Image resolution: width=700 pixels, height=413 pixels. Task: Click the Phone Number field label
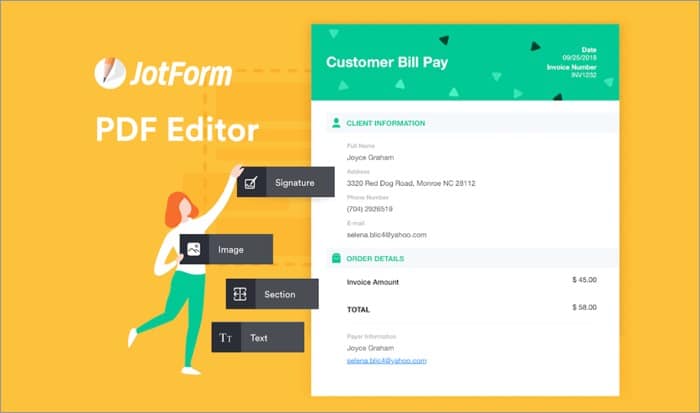click(x=367, y=197)
